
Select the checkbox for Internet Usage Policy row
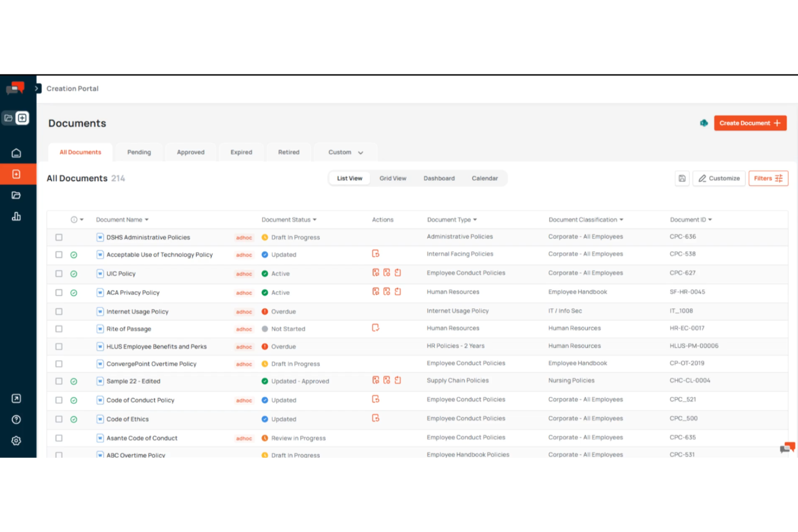[x=59, y=311]
